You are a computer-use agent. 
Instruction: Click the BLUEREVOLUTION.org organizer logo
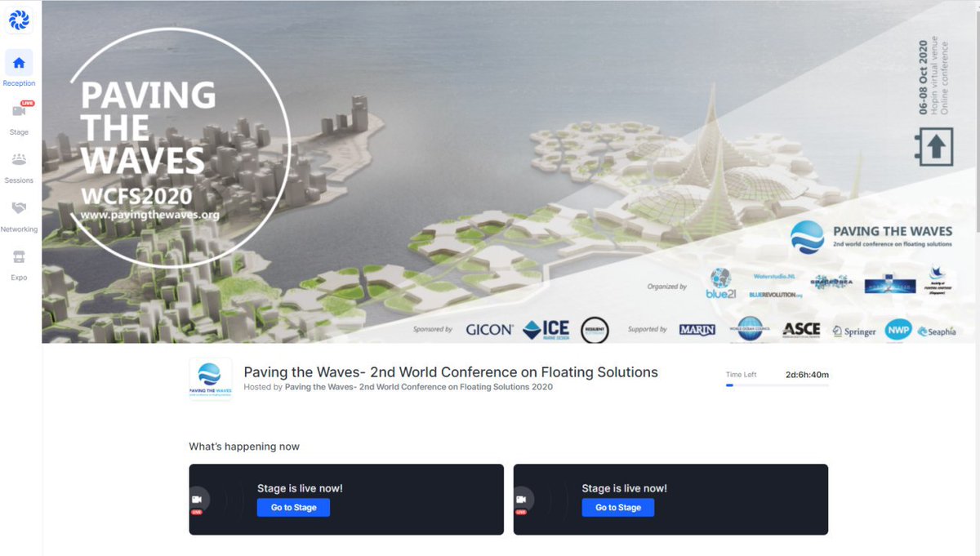(x=776, y=294)
